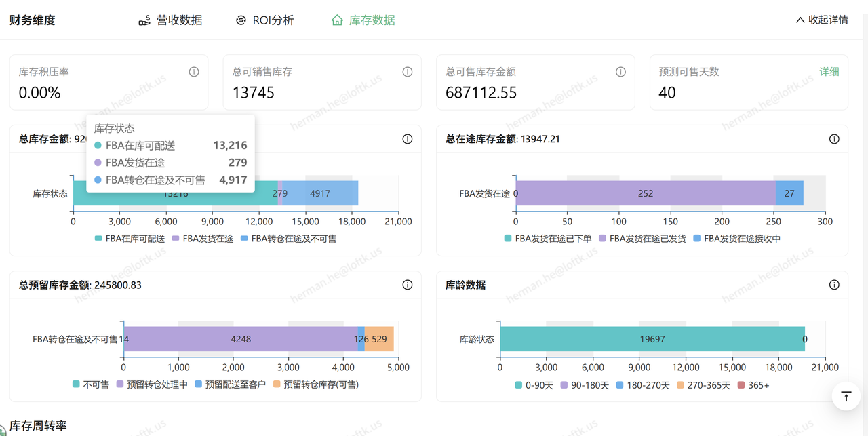Image resolution: width=868 pixels, height=436 pixels.
Task: Click info icon on 总库存金额 card
Action: (x=408, y=139)
